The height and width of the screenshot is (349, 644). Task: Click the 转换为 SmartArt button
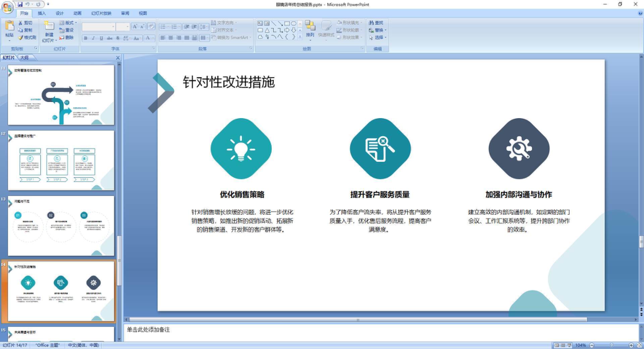(230, 38)
